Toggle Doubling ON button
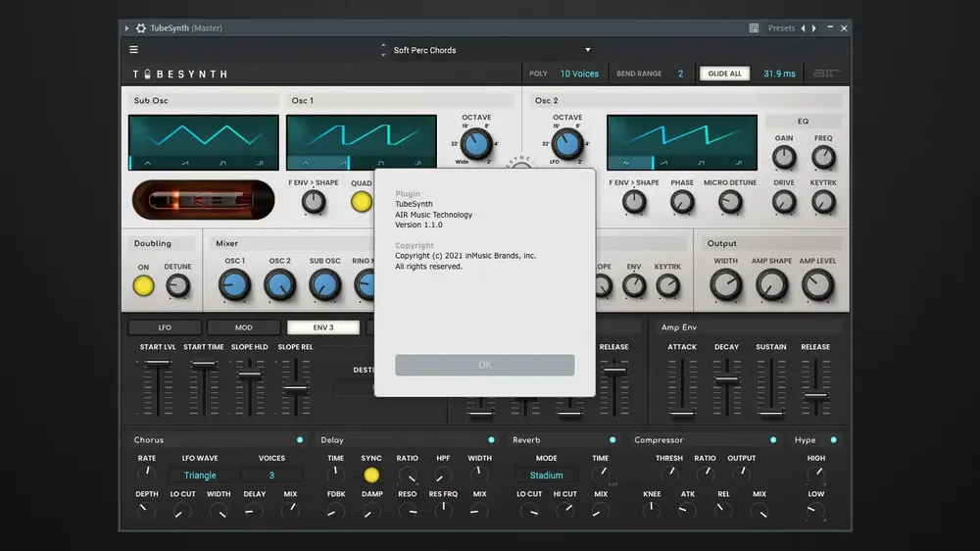 (x=143, y=286)
